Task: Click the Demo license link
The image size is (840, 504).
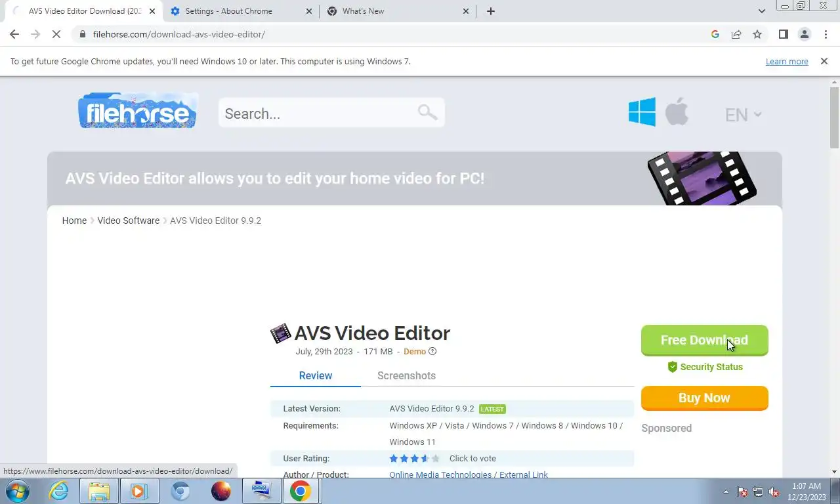Action: [x=415, y=352]
